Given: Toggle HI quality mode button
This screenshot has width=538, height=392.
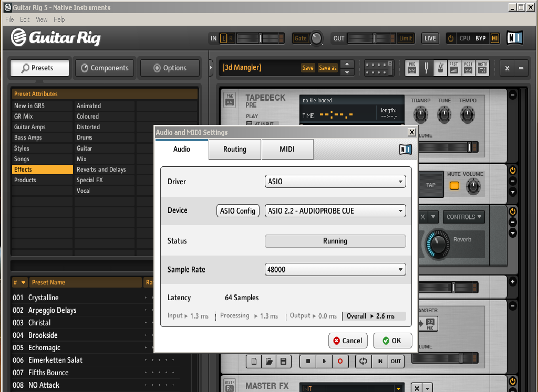Looking at the screenshot, I should 495,38.
